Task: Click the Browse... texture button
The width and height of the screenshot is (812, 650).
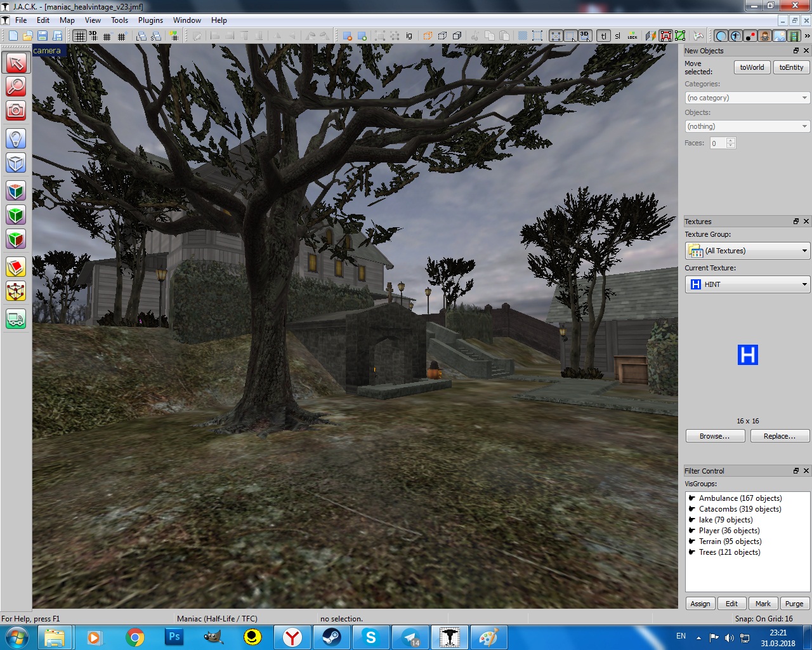Action: [x=715, y=436]
